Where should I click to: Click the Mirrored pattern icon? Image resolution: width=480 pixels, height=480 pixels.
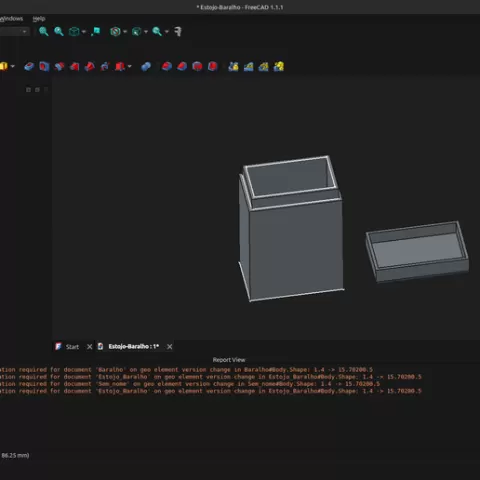[233, 66]
